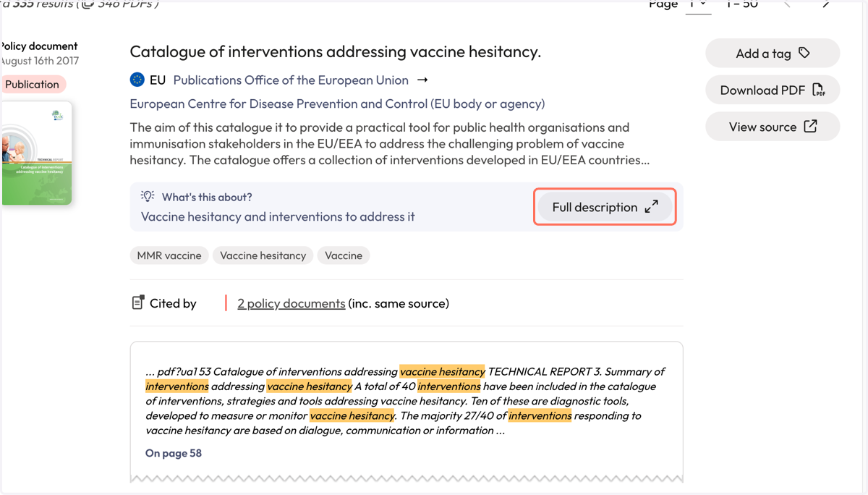Open the View source button

coord(773,127)
